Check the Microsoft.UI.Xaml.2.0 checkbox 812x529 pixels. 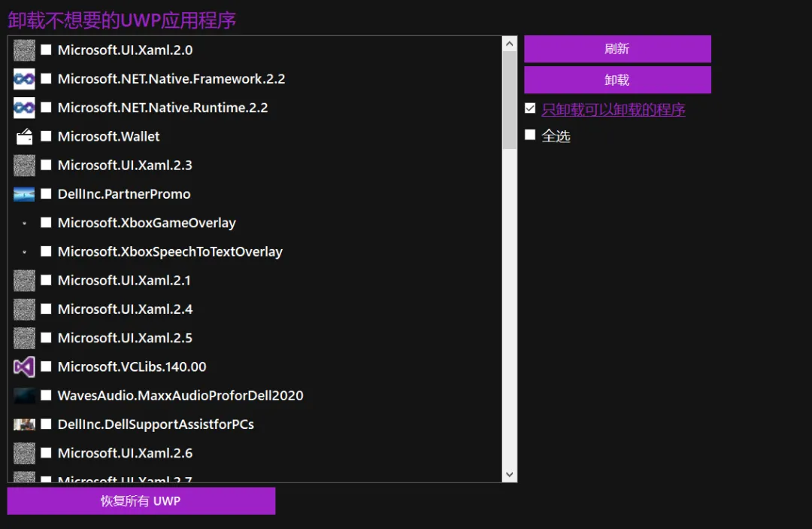coord(46,50)
